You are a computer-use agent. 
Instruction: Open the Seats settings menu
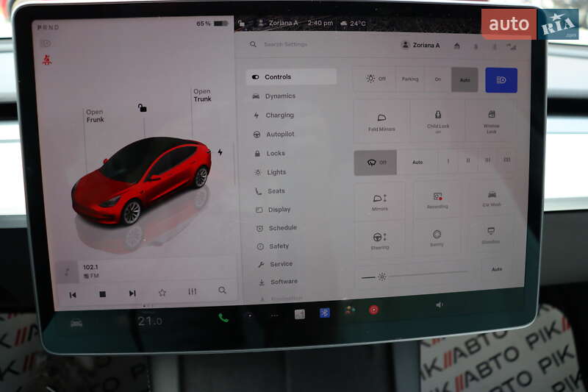pos(270,191)
